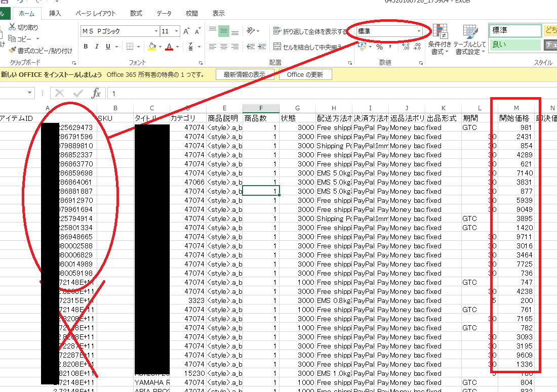Click the Insert Function fx icon

point(96,93)
